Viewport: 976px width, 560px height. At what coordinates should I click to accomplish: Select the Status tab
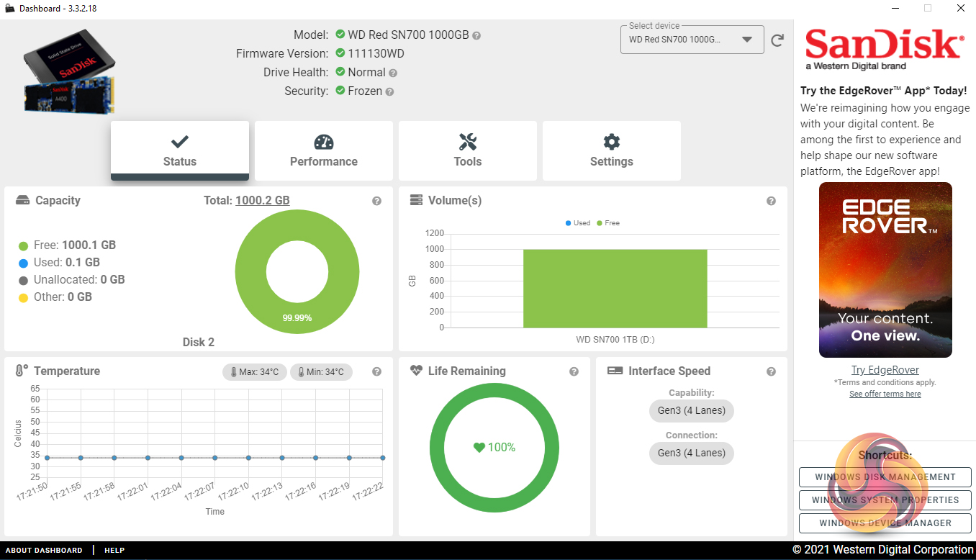[180, 150]
